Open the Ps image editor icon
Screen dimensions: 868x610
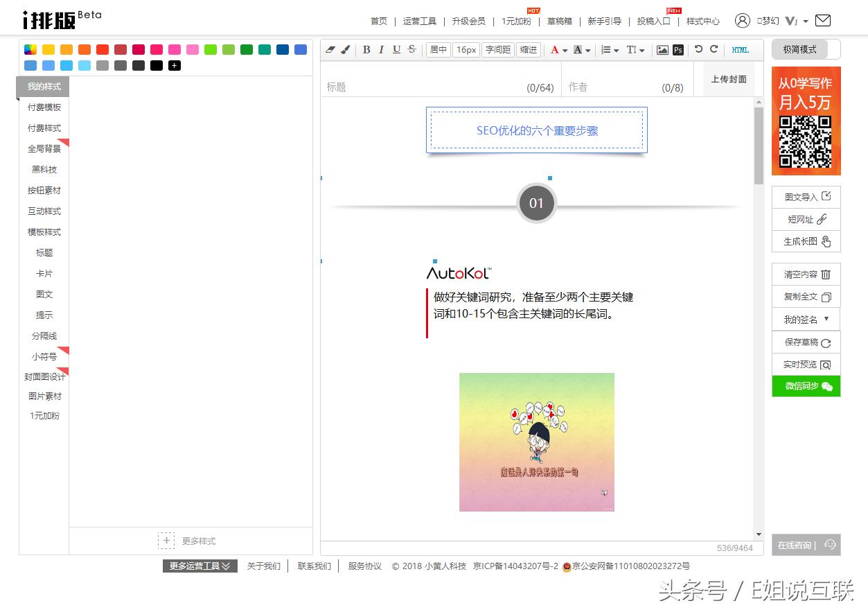678,49
